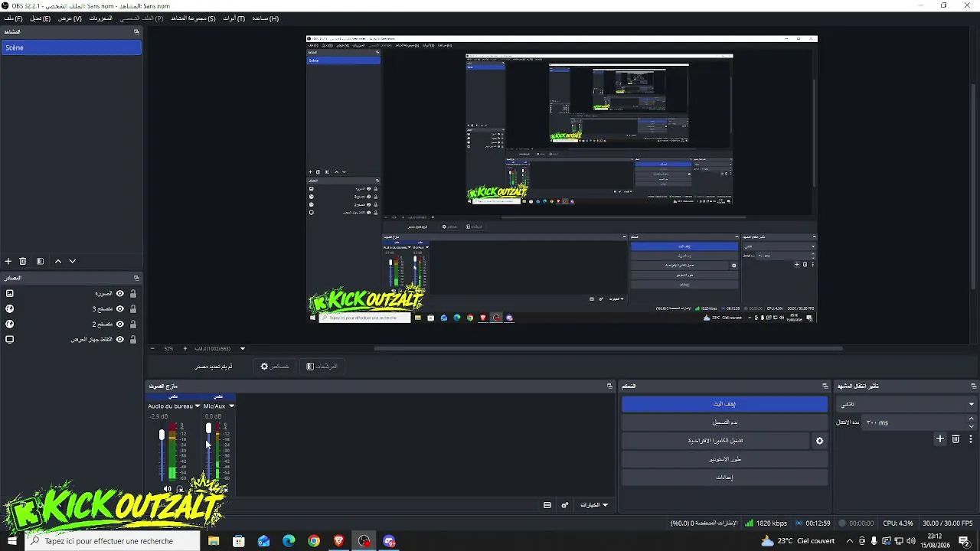This screenshot has width=980, height=551.
Task: Open the تعديل (E) menu
Action: pos(41,18)
